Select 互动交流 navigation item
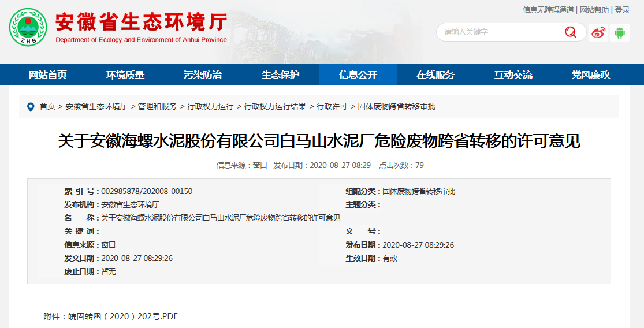The image size is (644, 328). 513,75
